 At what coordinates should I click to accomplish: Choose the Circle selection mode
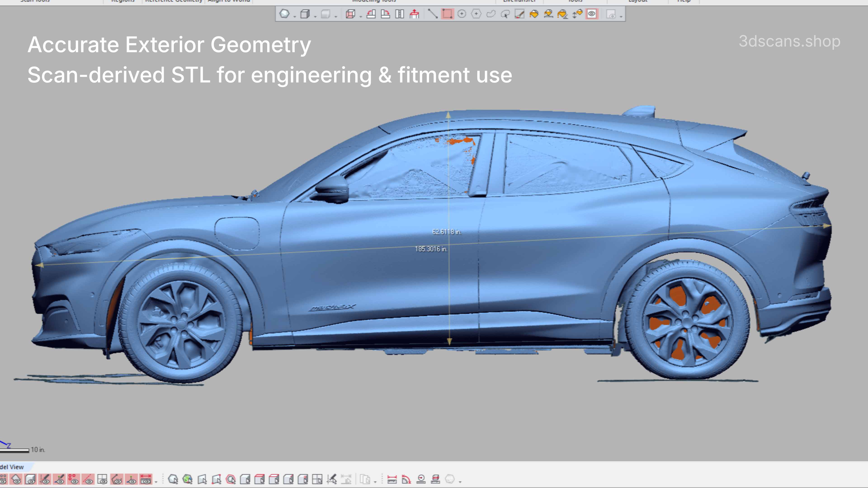[462, 14]
